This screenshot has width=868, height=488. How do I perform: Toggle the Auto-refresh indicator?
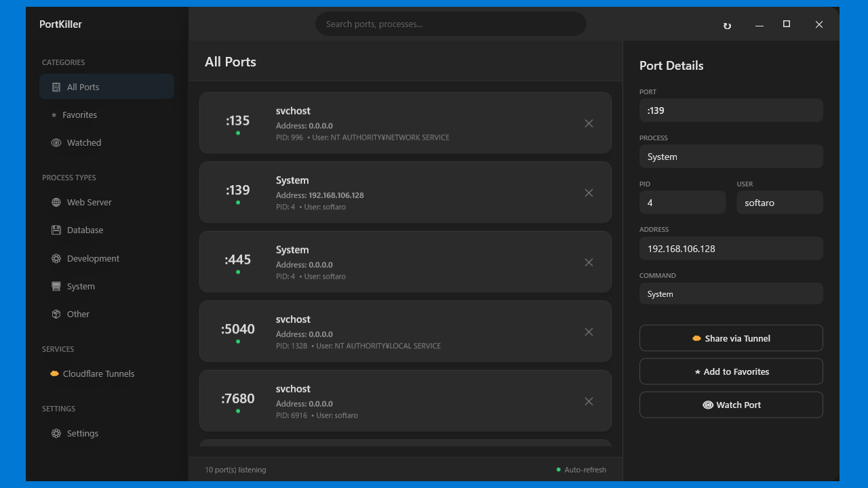pyautogui.click(x=581, y=470)
